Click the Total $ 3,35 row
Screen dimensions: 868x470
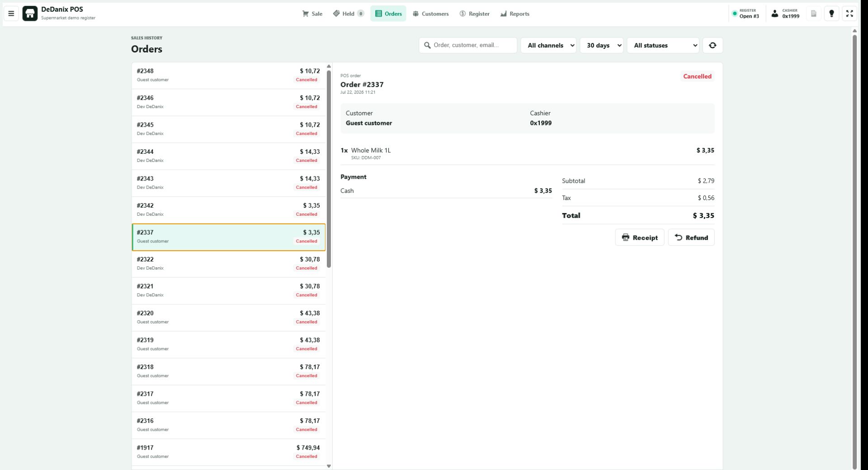click(x=638, y=216)
